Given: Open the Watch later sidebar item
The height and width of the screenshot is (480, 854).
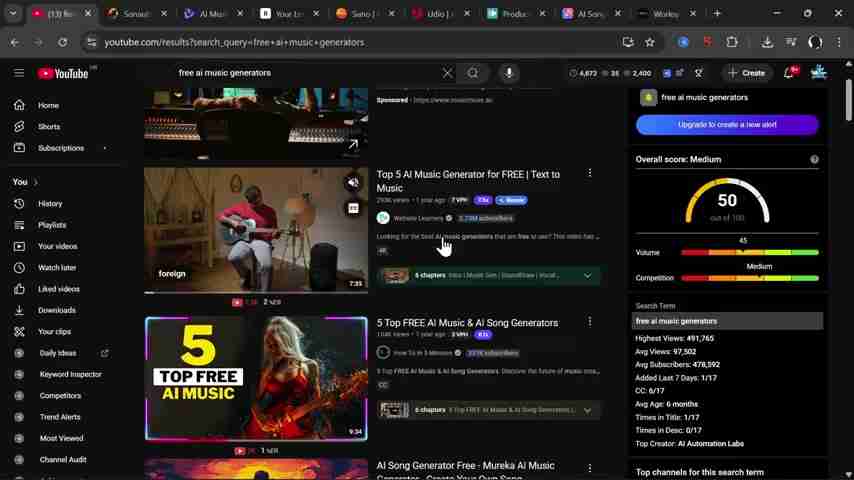Looking at the screenshot, I should (x=56, y=268).
